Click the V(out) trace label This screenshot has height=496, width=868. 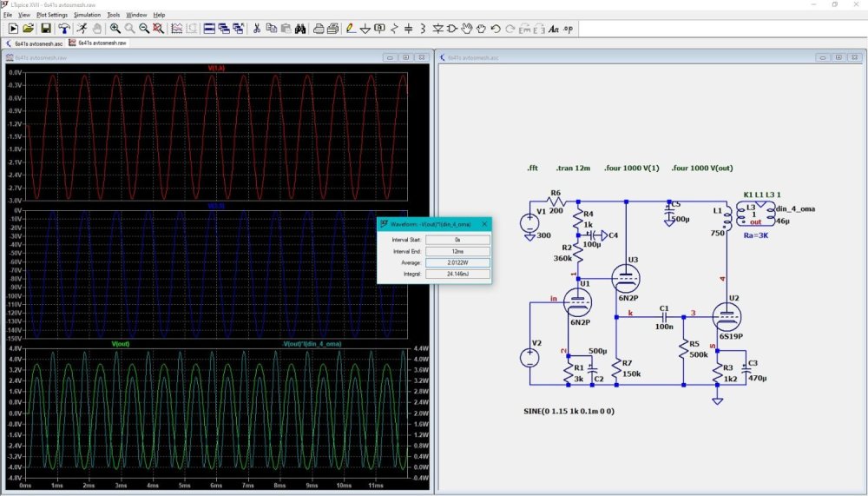click(x=121, y=344)
